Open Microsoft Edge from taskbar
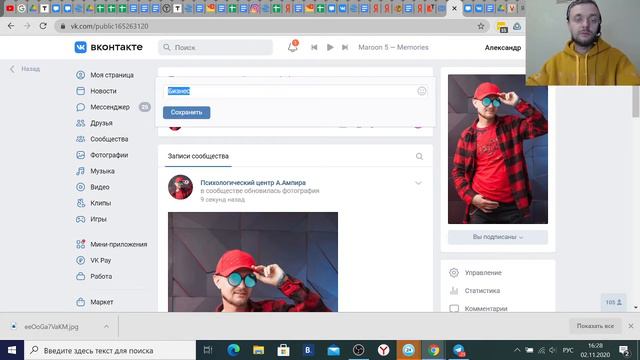Screen dimensions: 640x360 click(x=233, y=350)
